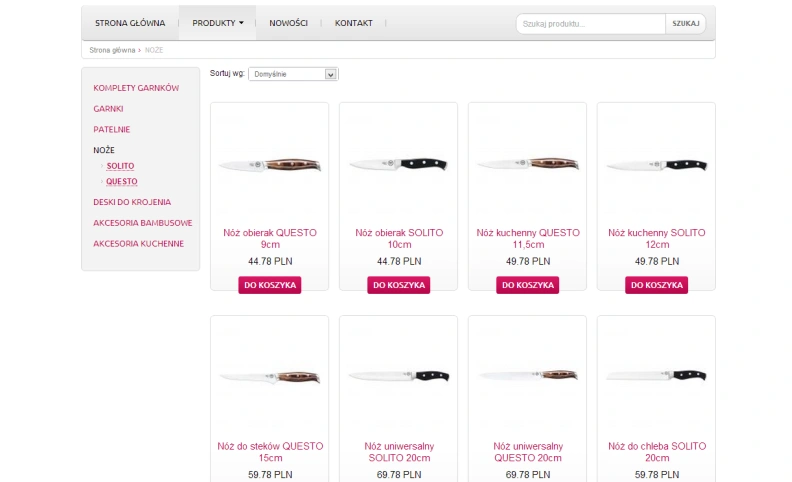The width and height of the screenshot is (792, 482).
Task: Go to STRONA GŁÓWNA in navigation
Action: (130, 23)
